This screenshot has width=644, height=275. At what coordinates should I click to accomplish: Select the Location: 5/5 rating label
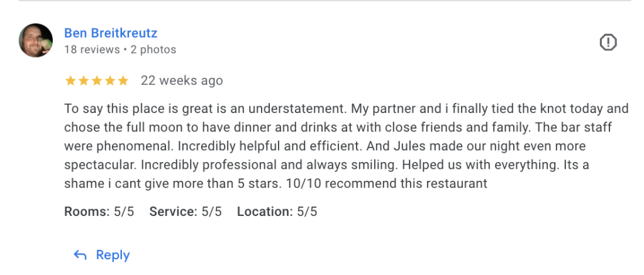pos(277,212)
